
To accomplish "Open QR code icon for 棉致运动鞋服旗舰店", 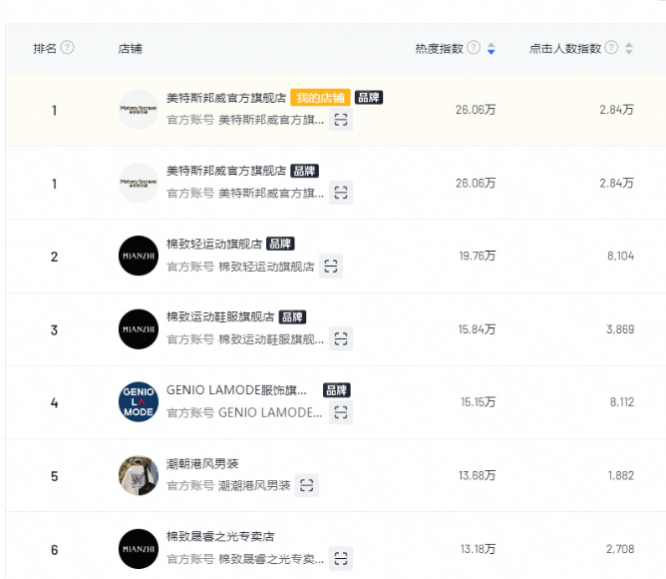I will click(x=341, y=339).
